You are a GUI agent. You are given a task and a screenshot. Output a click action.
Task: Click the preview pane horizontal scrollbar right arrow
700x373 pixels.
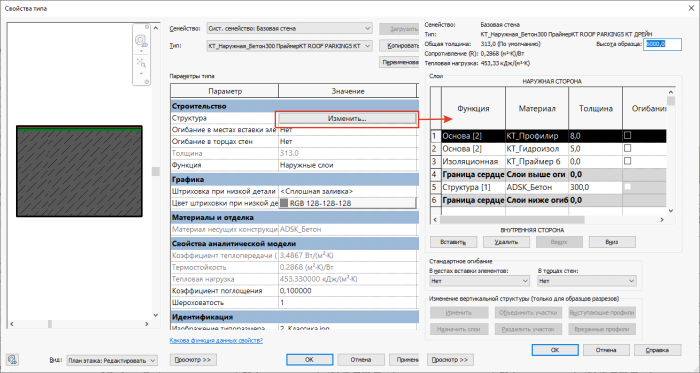pos(146,324)
